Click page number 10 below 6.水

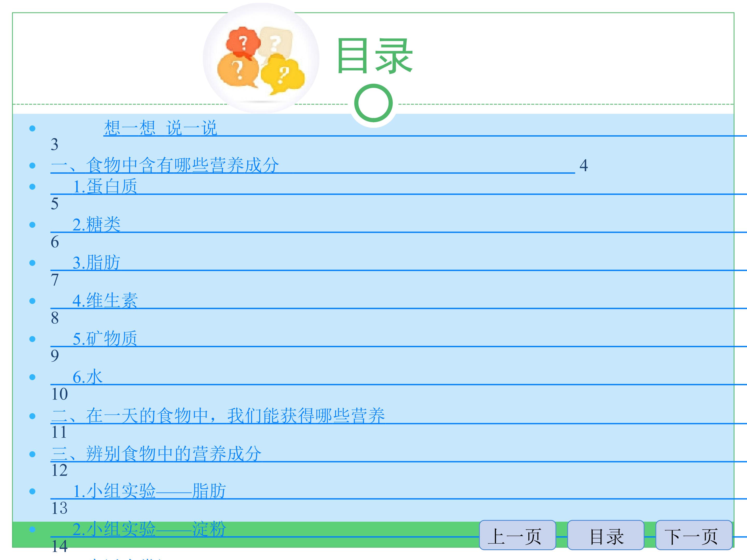point(59,394)
